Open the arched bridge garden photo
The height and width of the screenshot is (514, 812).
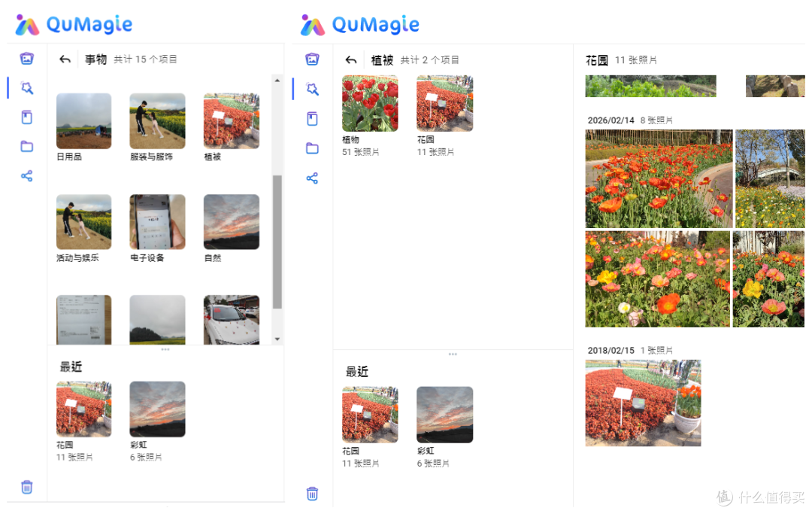point(770,179)
